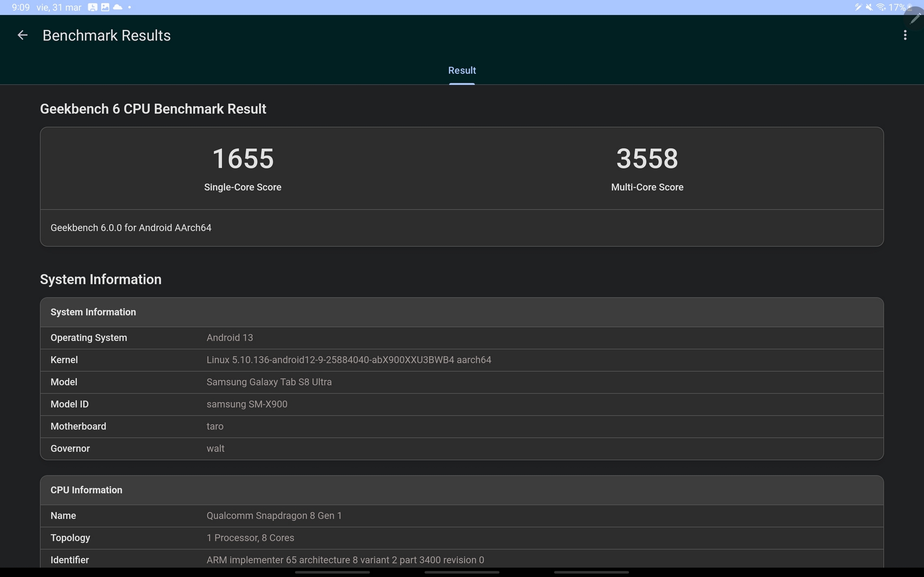The width and height of the screenshot is (924, 577).
Task: Tap the single-core score 1655
Action: pyautogui.click(x=243, y=158)
